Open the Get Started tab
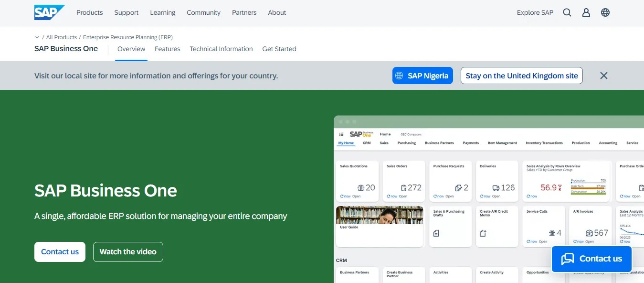The width and height of the screenshot is (644, 283). (279, 49)
